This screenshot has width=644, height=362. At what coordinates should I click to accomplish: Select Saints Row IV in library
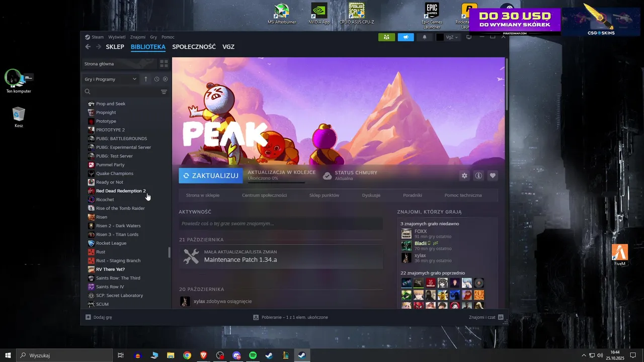pyautogui.click(x=110, y=287)
